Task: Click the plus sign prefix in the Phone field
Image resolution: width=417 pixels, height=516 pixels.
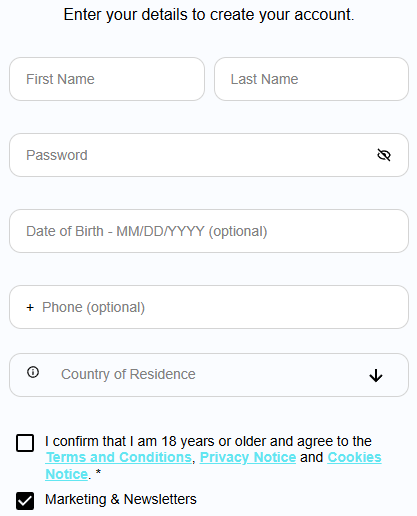Action: (30, 307)
